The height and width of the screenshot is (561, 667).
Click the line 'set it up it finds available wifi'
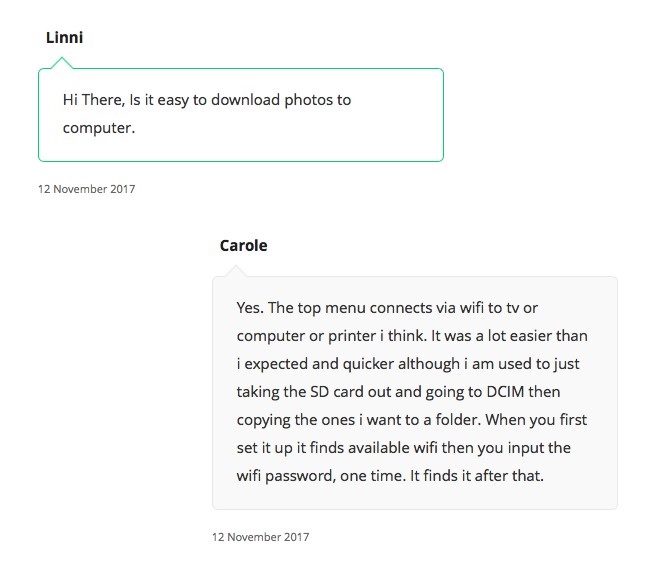(403, 448)
